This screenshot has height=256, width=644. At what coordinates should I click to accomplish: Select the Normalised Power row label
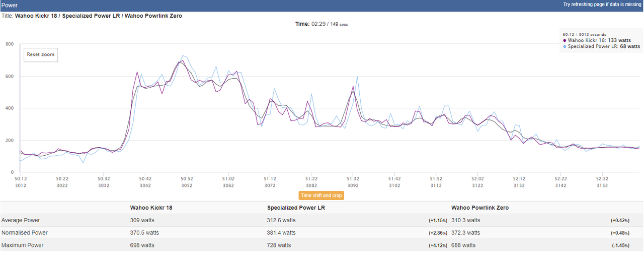click(x=25, y=233)
